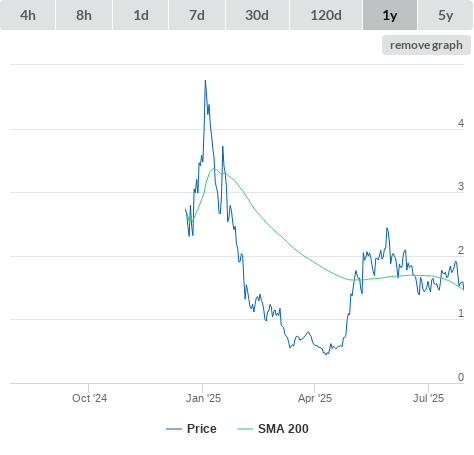Toggle the Price series in the legend
This screenshot has width=474, height=455.
pos(191,429)
